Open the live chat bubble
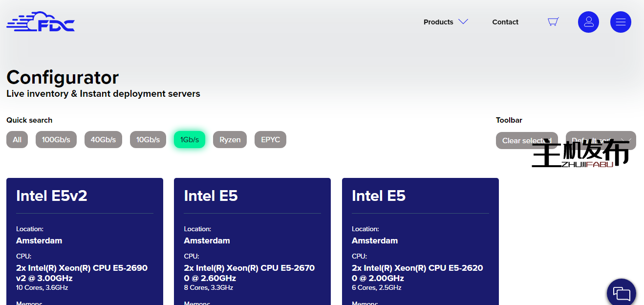 point(621,293)
